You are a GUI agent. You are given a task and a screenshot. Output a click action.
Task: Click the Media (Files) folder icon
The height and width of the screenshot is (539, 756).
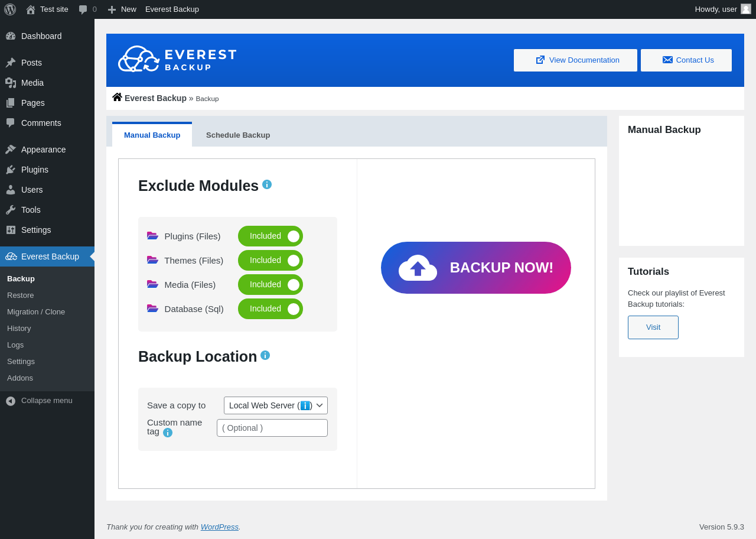pos(152,284)
